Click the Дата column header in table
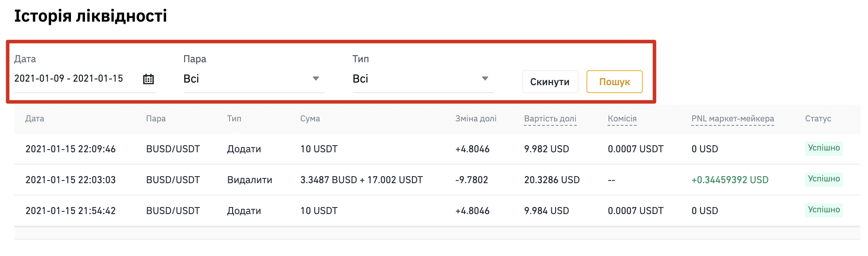The height and width of the screenshot is (256, 868). coord(35,119)
